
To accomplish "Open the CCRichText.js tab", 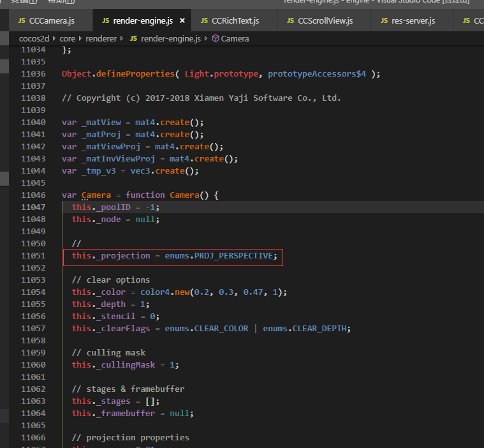I will [x=235, y=21].
